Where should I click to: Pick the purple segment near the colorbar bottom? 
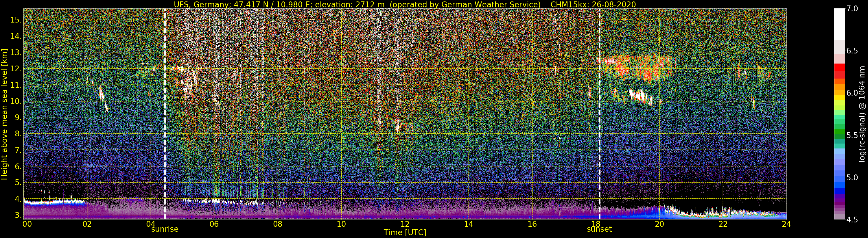point(839,204)
